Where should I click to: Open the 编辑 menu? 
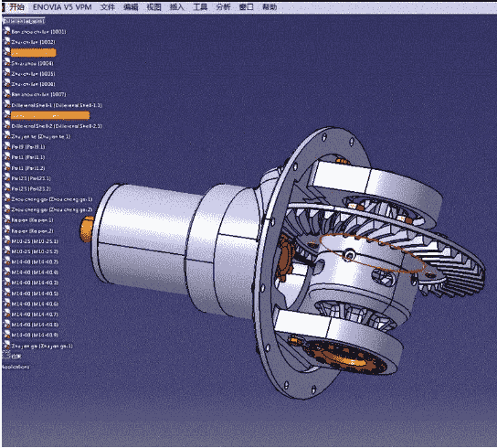tap(131, 7)
